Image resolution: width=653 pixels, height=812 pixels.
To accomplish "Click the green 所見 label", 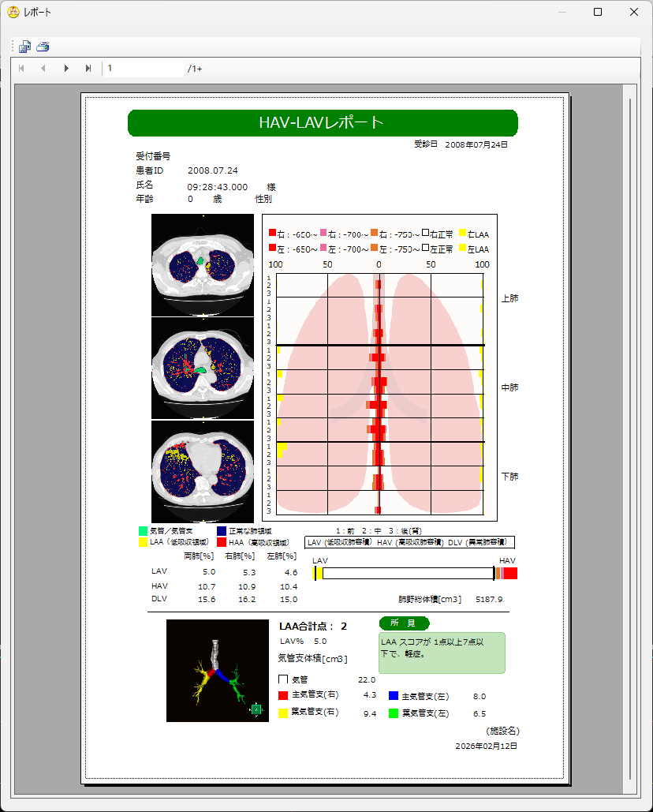I will point(404,623).
